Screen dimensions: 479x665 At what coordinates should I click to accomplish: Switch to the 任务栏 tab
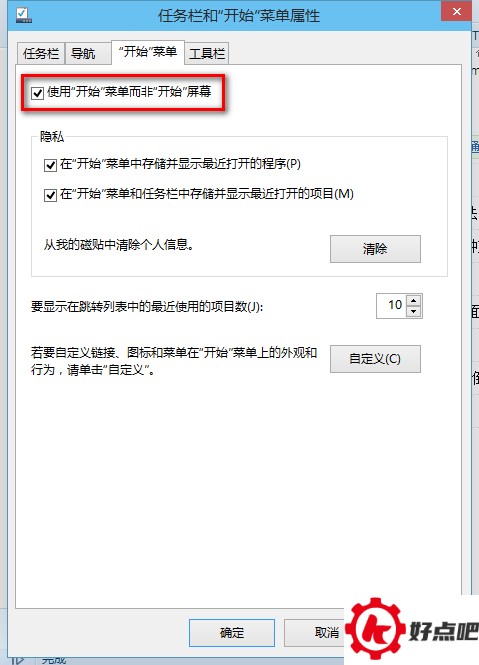click(41, 53)
